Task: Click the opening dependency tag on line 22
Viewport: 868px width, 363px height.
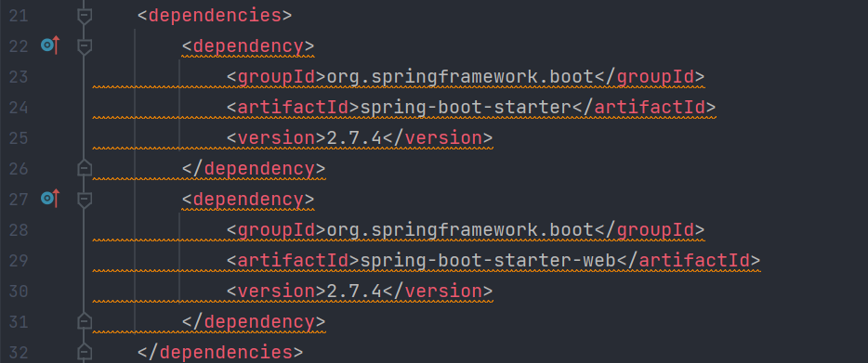Action: (x=248, y=45)
